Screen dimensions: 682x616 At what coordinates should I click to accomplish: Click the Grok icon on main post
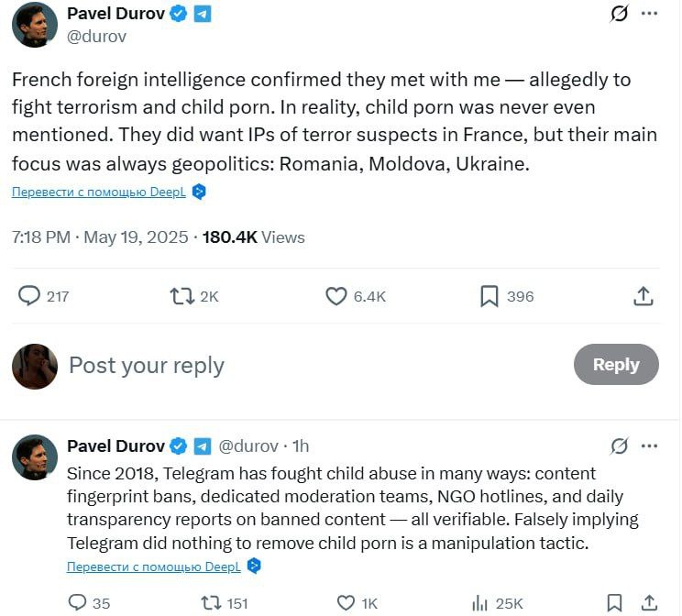point(619,14)
